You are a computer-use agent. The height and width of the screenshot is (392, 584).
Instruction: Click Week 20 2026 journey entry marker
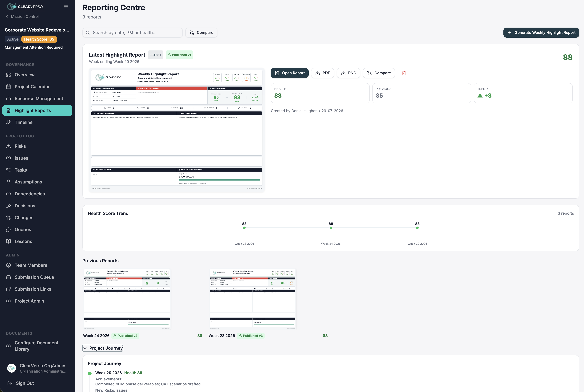89,374
